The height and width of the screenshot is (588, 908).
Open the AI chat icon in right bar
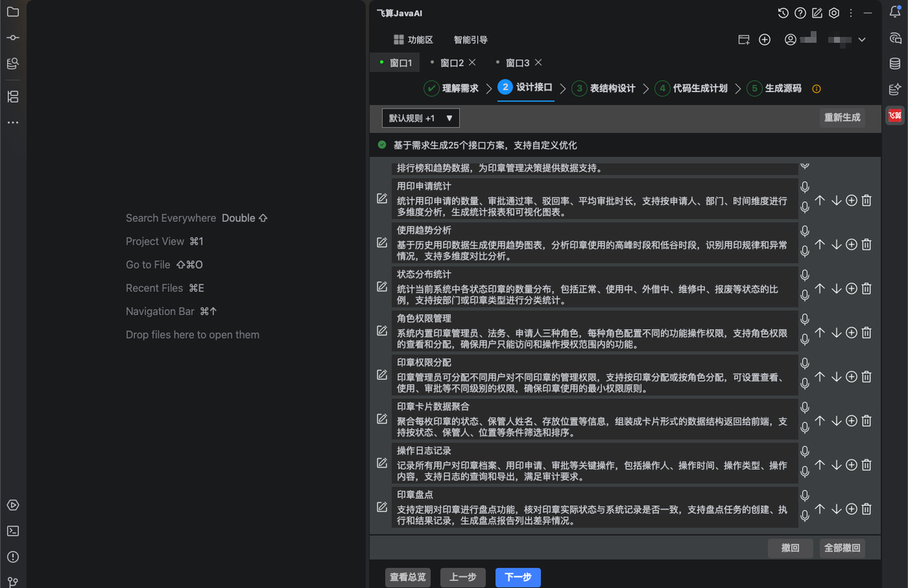tap(895, 38)
